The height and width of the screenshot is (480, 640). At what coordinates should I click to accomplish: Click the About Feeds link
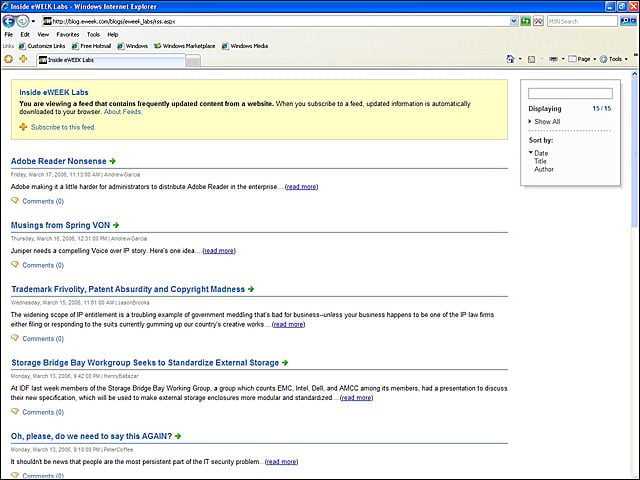click(x=122, y=112)
